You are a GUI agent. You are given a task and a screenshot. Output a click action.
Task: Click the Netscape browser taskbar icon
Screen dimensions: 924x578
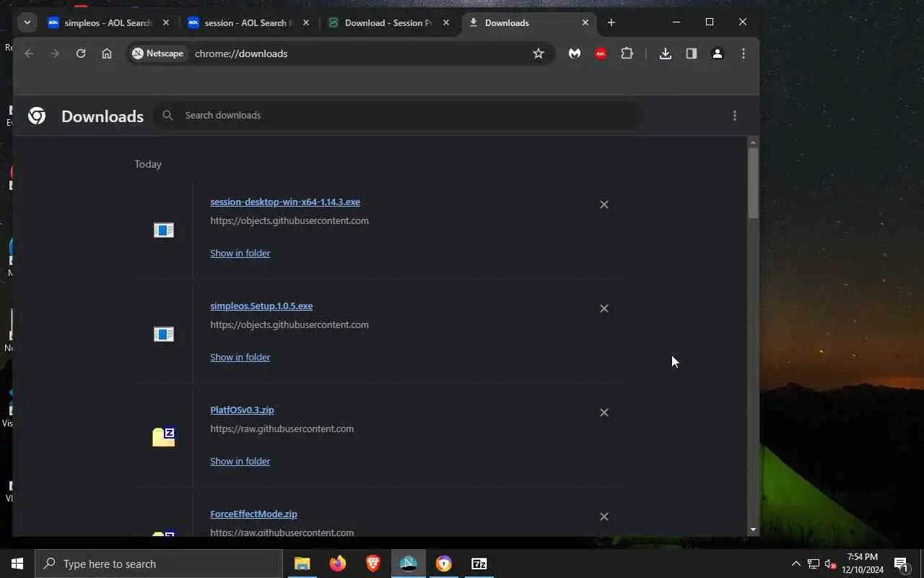tap(408, 564)
